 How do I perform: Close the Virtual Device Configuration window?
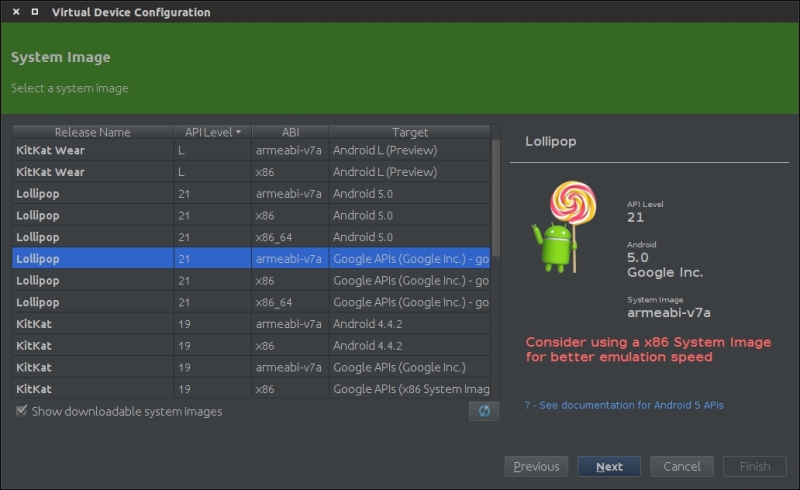coord(16,11)
